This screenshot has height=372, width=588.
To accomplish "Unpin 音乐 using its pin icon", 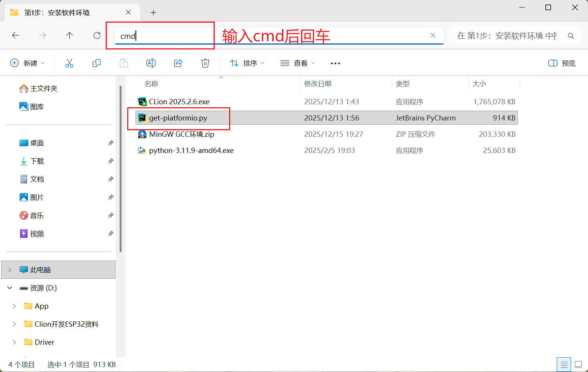I will pos(111,215).
